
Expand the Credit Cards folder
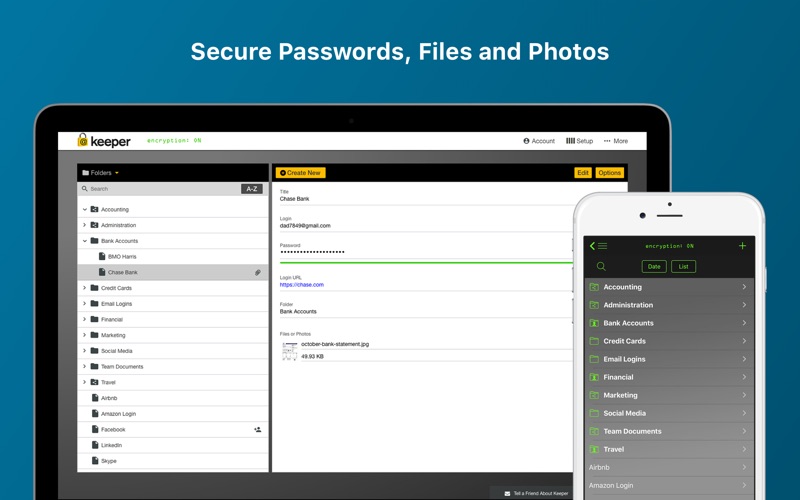(85, 288)
